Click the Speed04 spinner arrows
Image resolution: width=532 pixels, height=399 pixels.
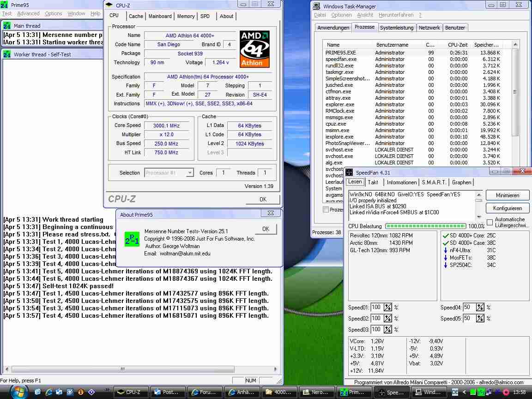coord(480,308)
